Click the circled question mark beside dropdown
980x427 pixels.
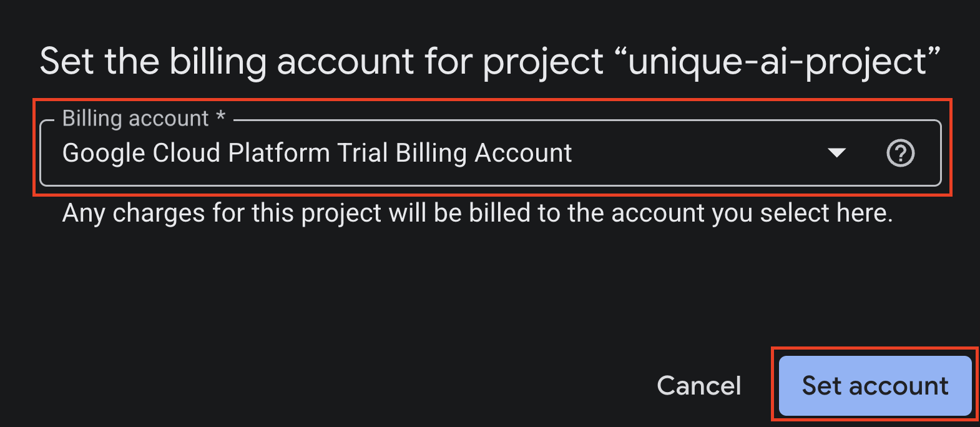(901, 153)
